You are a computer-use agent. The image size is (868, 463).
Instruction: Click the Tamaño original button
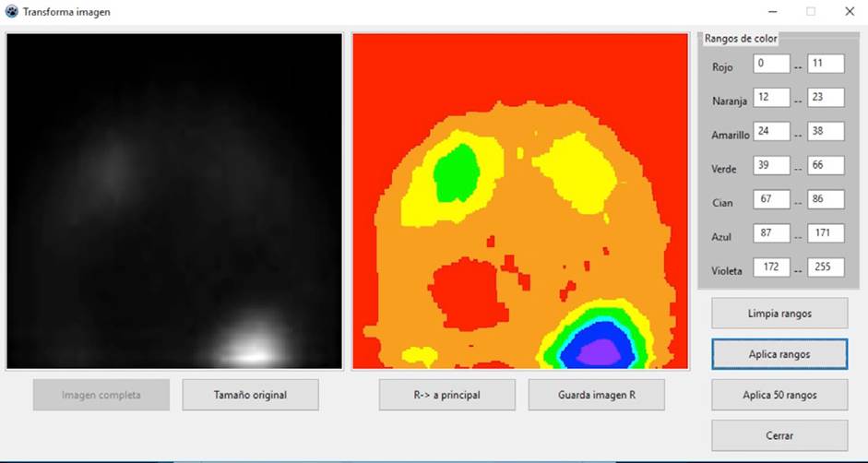click(x=250, y=395)
